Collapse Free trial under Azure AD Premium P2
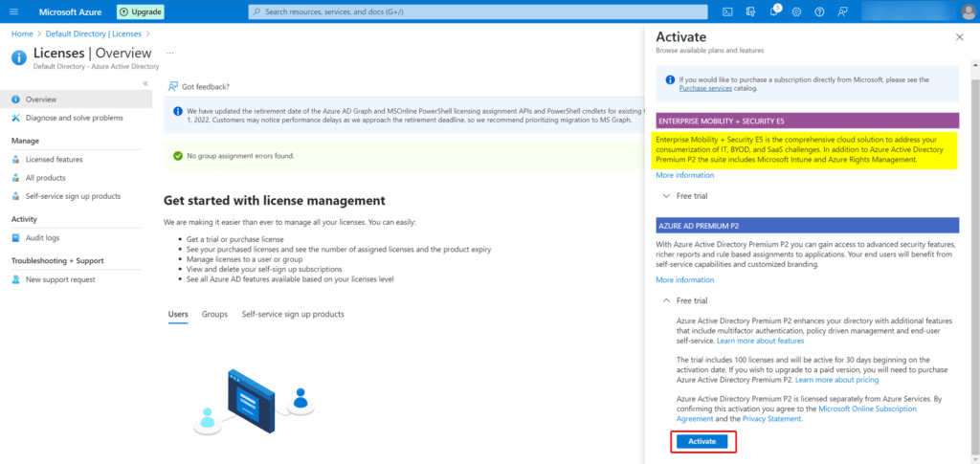The width and height of the screenshot is (980, 464). (x=684, y=300)
